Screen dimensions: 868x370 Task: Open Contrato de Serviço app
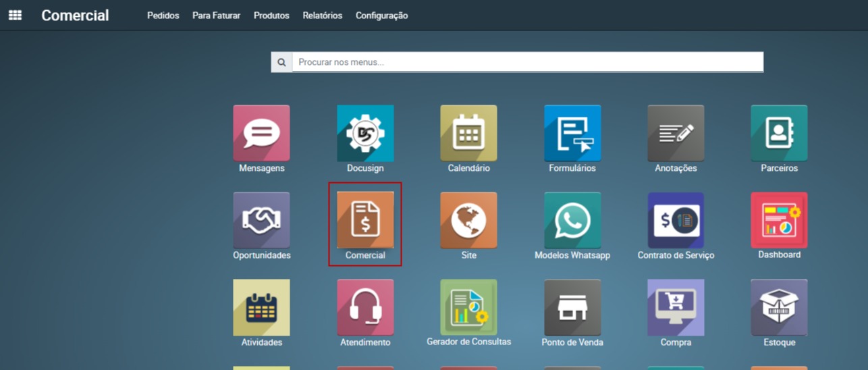(x=676, y=221)
